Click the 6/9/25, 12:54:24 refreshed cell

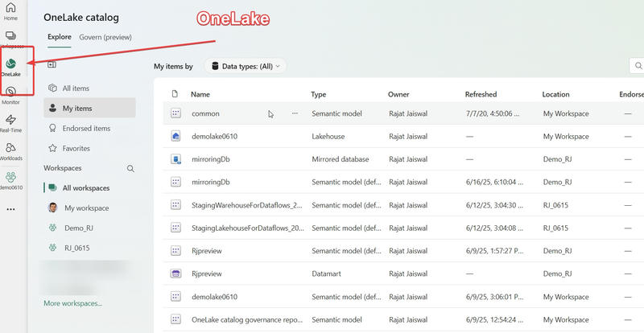pyautogui.click(x=495, y=319)
